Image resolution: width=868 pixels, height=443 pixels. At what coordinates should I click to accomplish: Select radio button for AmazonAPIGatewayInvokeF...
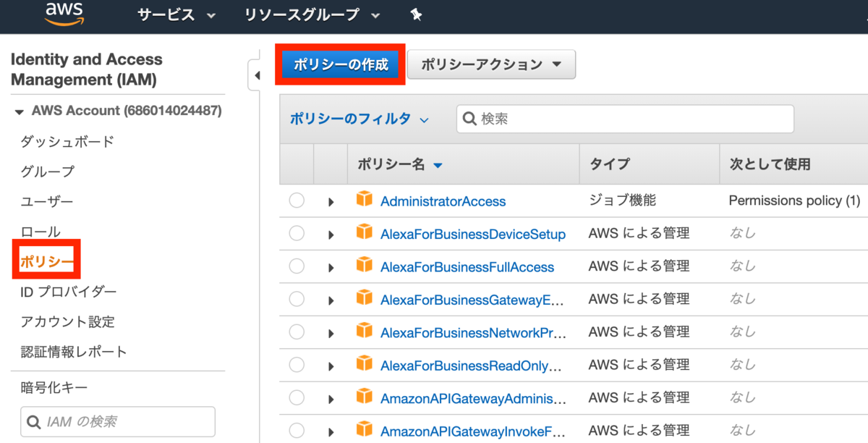coord(297,431)
